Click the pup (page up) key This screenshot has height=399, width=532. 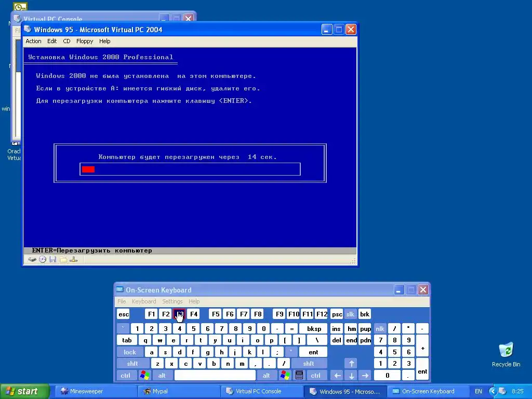tap(365, 328)
